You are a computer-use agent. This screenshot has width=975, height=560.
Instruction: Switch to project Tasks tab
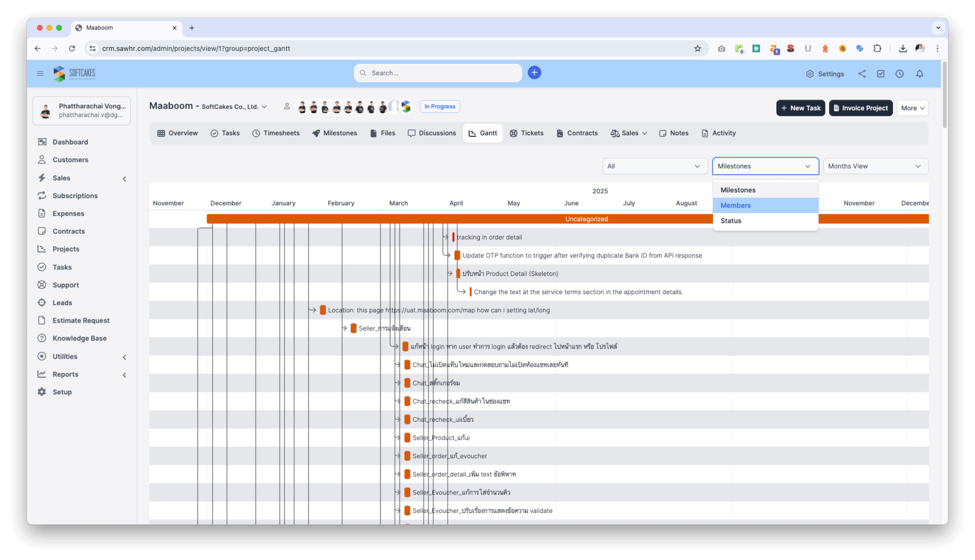point(225,133)
